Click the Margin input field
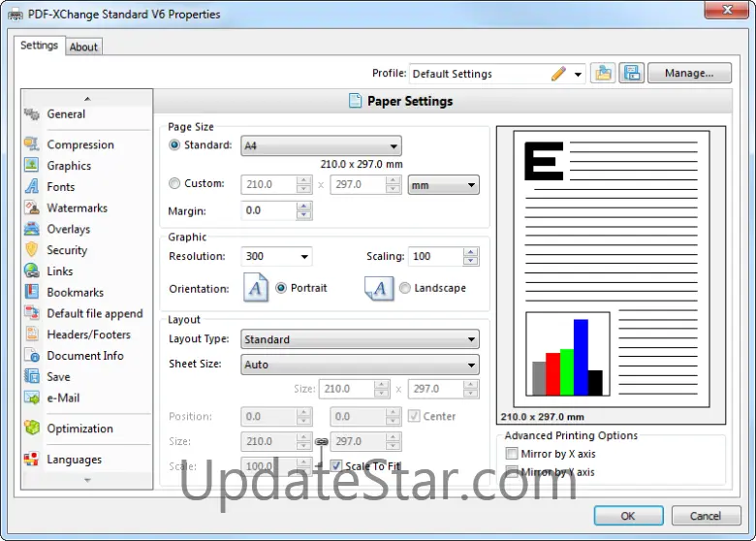The height and width of the screenshot is (541, 756). (269, 210)
